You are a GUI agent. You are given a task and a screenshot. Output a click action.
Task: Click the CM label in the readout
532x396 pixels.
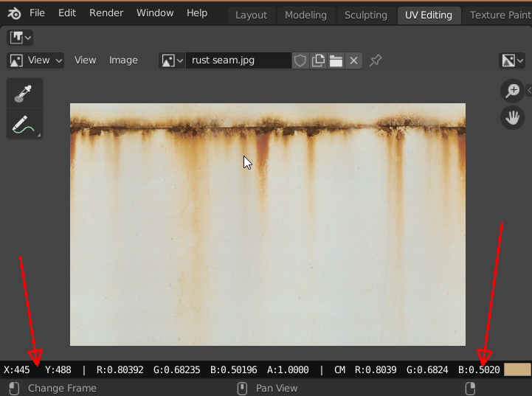click(x=339, y=369)
